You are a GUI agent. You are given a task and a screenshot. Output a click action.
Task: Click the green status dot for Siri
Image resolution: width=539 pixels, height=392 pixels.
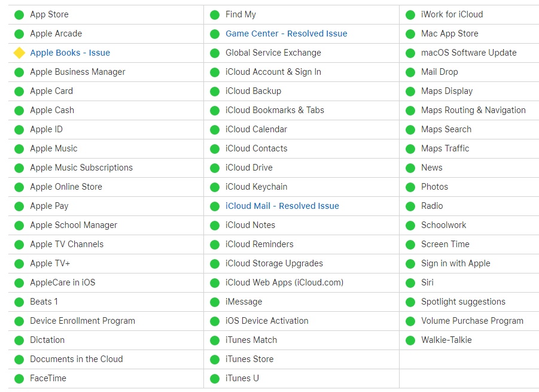tap(410, 283)
